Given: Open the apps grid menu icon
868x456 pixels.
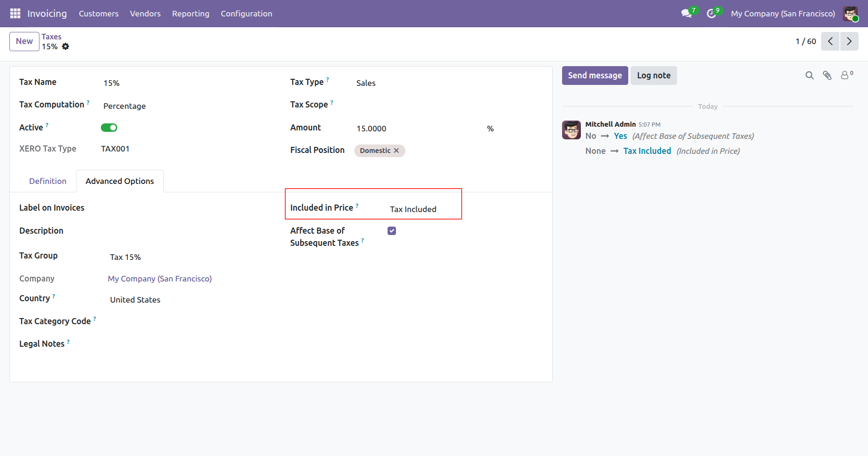Looking at the screenshot, I should point(15,14).
